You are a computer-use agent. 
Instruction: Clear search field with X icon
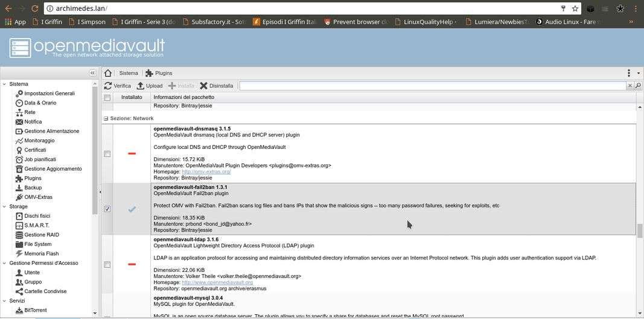tap(630, 86)
